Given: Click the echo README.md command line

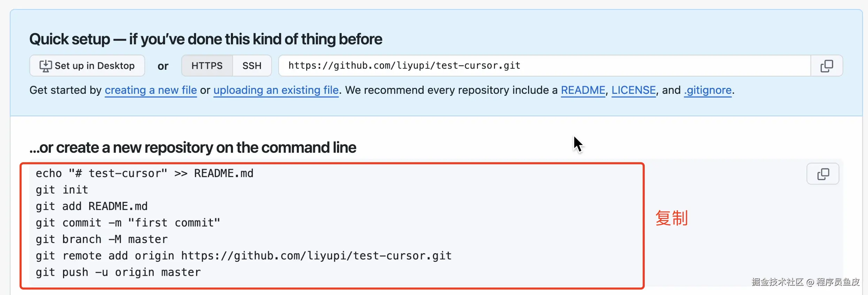Looking at the screenshot, I should 145,173.
